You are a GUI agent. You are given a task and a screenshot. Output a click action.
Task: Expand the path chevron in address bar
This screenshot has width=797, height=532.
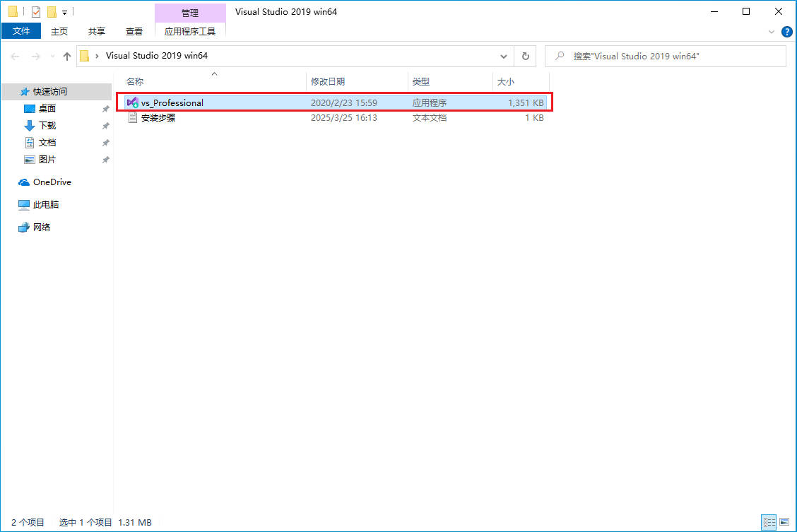pyautogui.click(x=97, y=56)
